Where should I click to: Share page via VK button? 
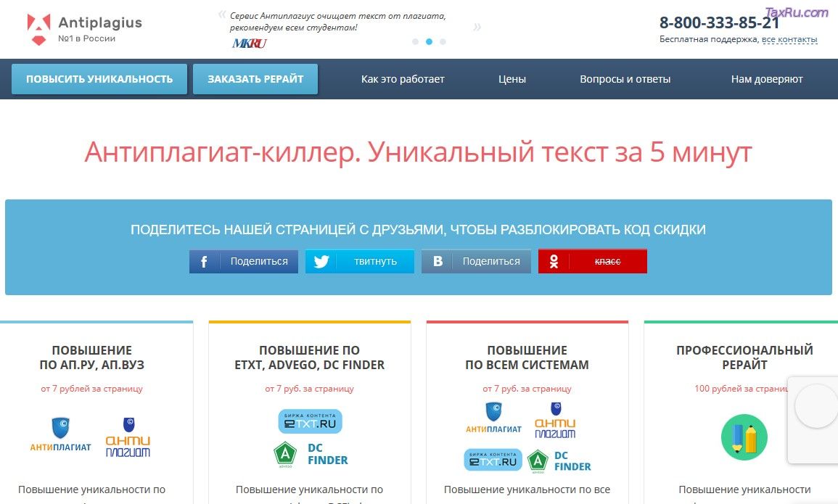pyautogui.click(x=476, y=262)
